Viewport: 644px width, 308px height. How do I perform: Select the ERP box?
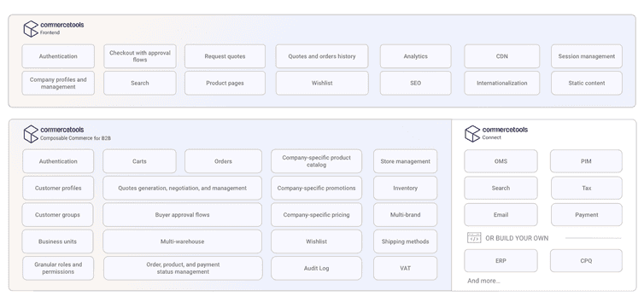pyautogui.click(x=501, y=261)
